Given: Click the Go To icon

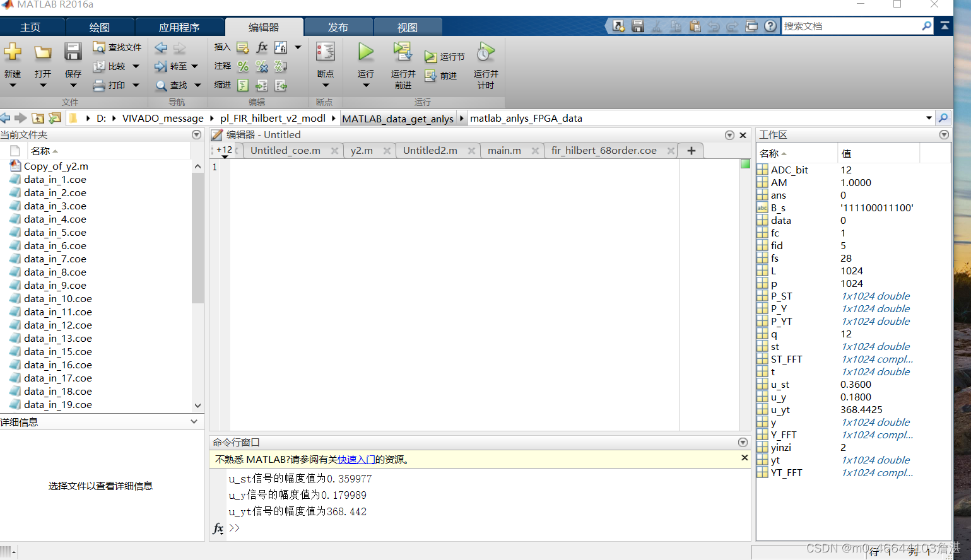Looking at the screenshot, I should [161, 66].
